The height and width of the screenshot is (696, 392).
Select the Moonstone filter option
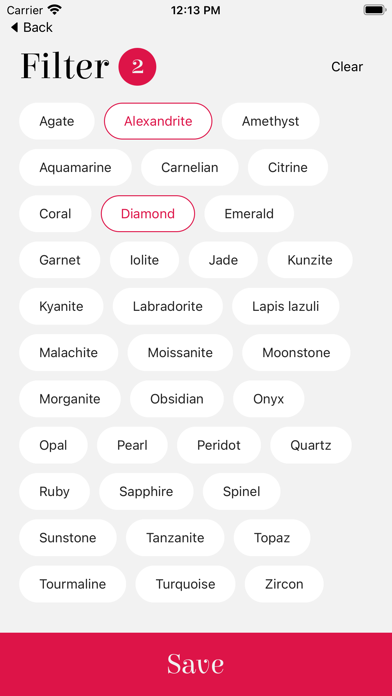pyautogui.click(x=296, y=352)
